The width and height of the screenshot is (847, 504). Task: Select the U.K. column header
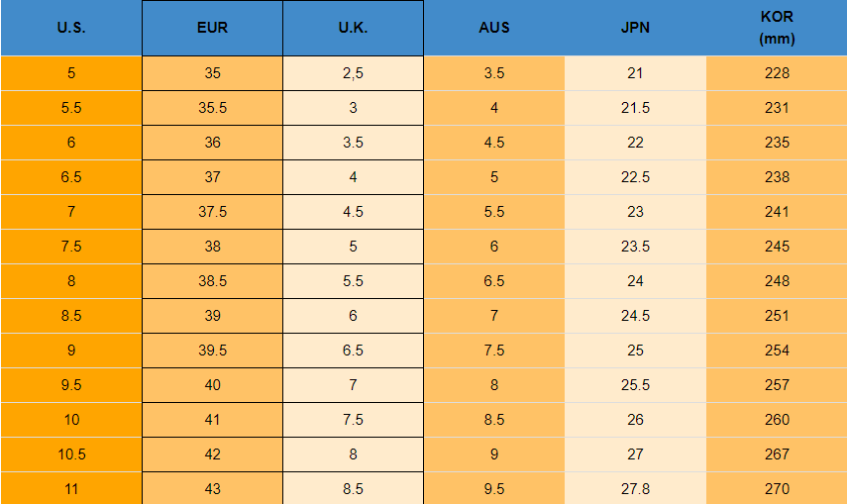pyautogui.click(x=353, y=28)
